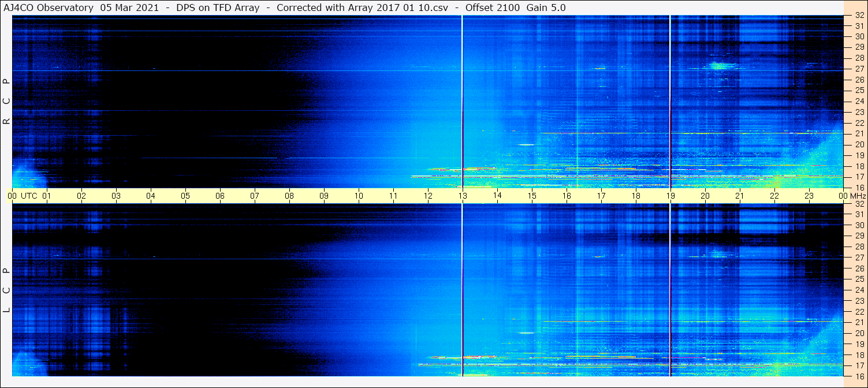
Task: Click the '18' hour label on time axis
Action: tap(636, 196)
